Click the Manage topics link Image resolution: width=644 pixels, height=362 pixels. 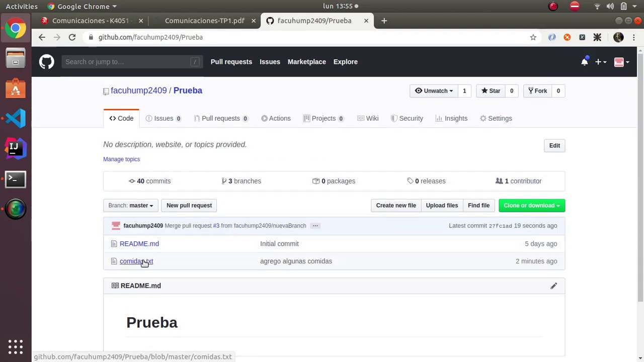tap(121, 159)
